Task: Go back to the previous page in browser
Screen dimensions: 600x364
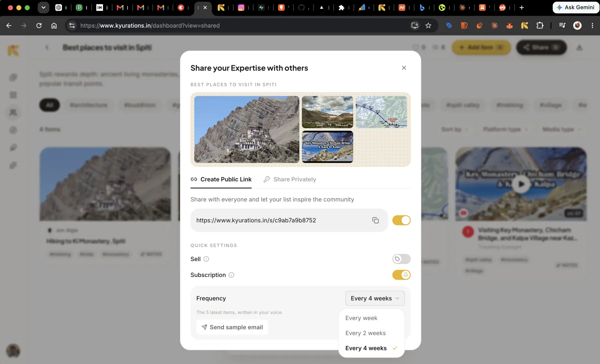Action: coord(9,26)
